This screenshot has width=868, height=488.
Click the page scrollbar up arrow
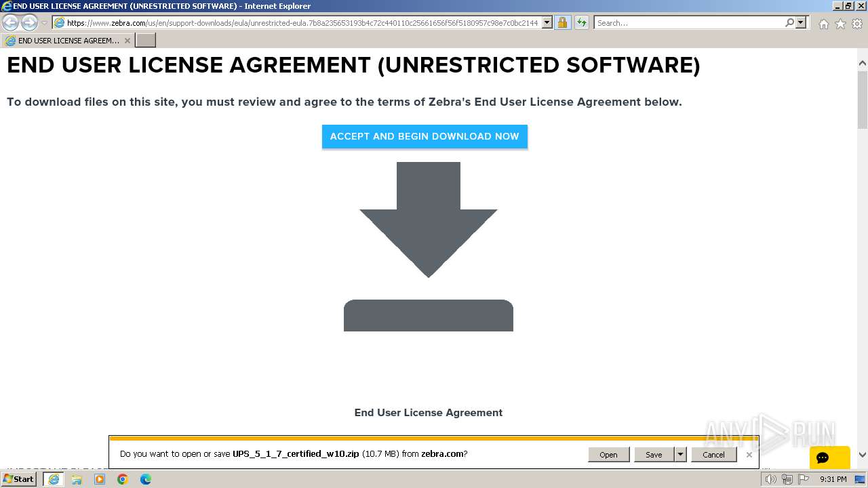(x=863, y=64)
